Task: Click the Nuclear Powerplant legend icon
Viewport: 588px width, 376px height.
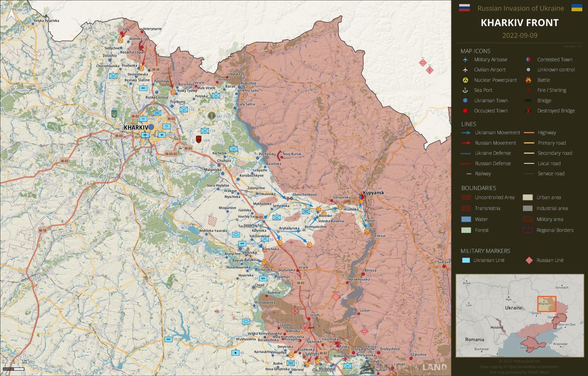Action: [x=465, y=80]
